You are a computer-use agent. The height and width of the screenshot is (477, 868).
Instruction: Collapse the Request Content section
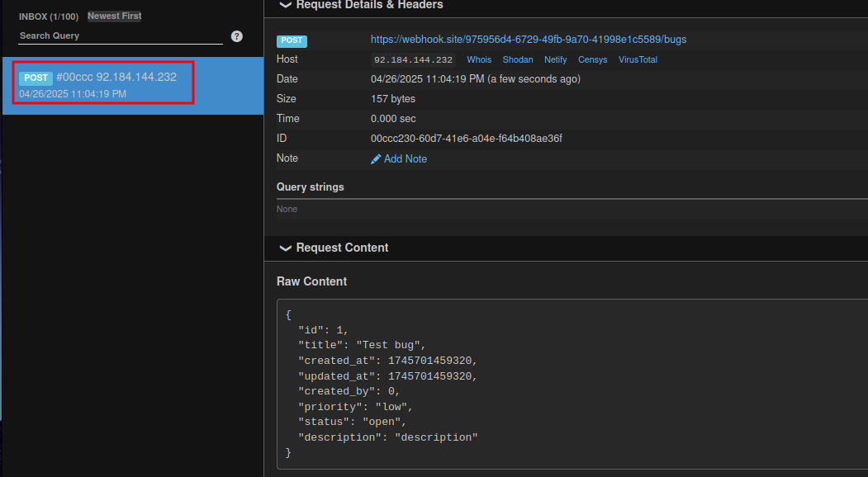click(285, 248)
